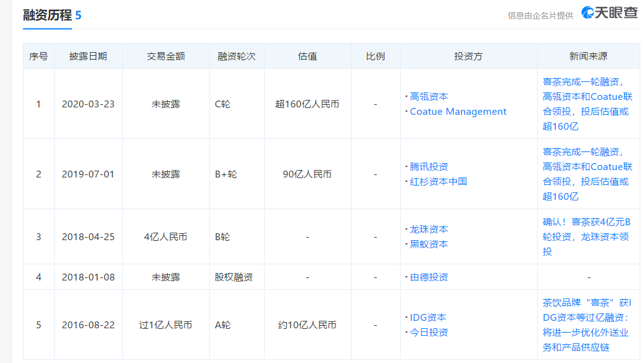Click amount cell 4亿人民币
The height and width of the screenshot is (363, 644).
(166, 237)
